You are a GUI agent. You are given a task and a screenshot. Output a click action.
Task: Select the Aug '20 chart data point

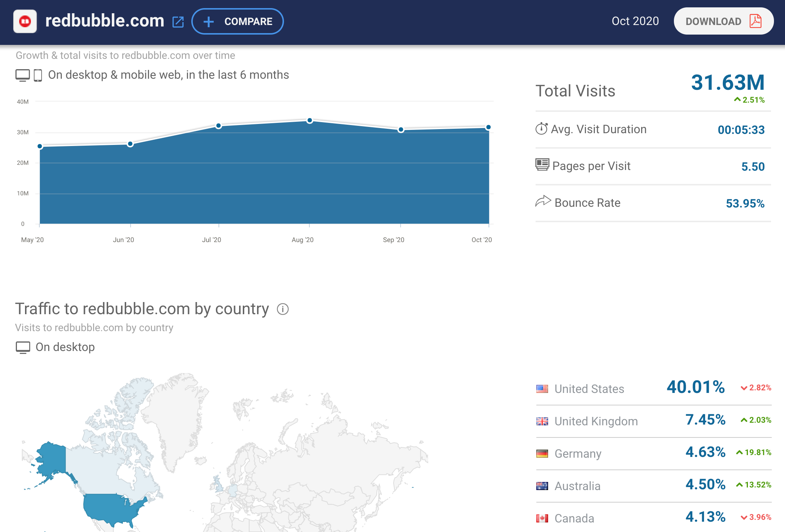(310, 120)
